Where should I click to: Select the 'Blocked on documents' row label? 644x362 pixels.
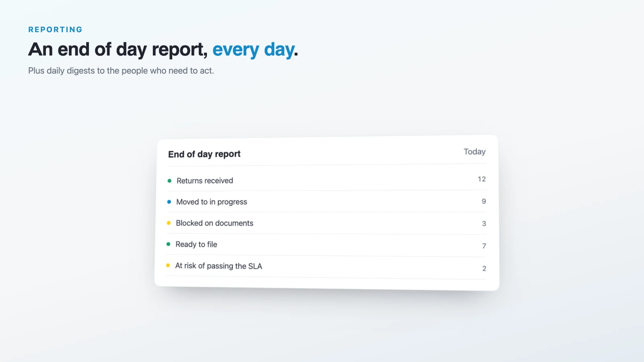(x=215, y=223)
